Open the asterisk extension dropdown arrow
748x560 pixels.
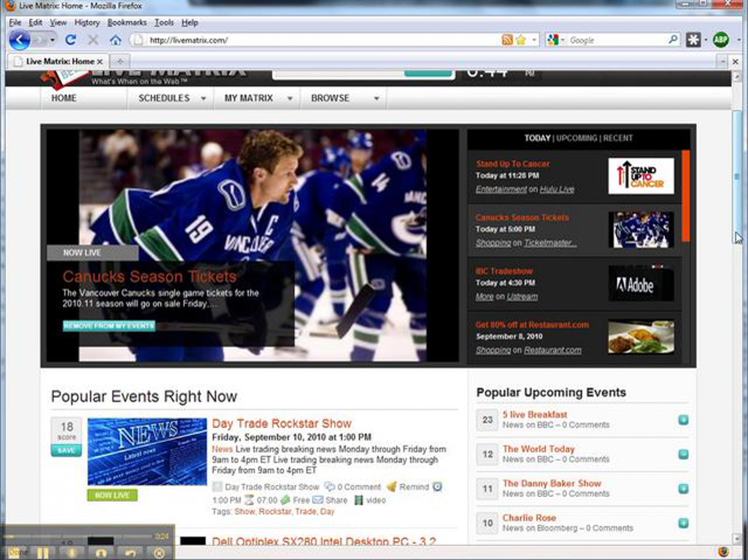click(x=706, y=40)
